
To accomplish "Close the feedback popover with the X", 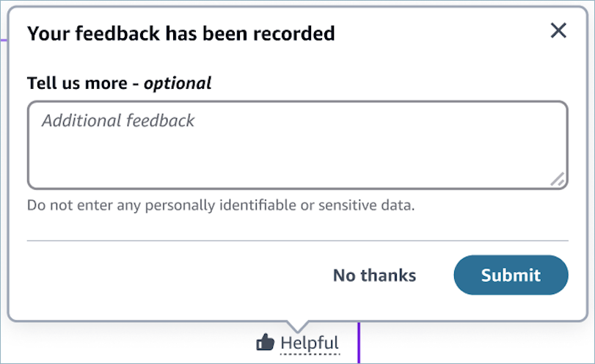I will (558, 31).
